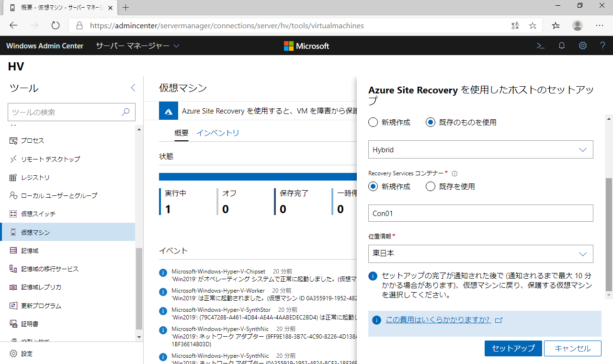This screenshot has width=613, height=364.
Task: Click browser address bar URL
Action: point(227,26)
